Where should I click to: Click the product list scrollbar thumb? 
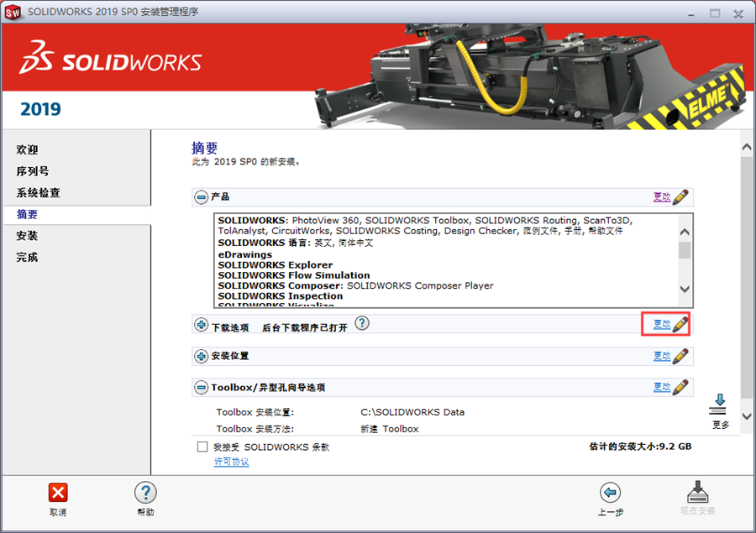[684, 250]
